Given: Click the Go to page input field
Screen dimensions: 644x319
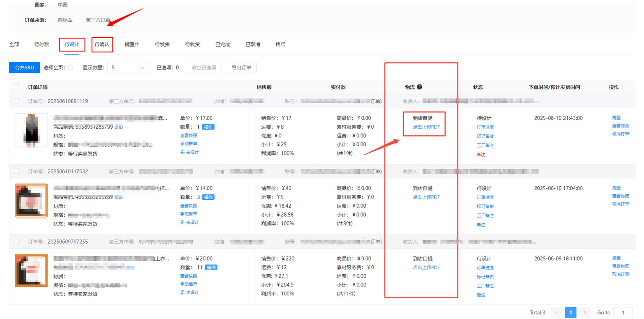Looking at the screenshot, I should tap(623, 313).
